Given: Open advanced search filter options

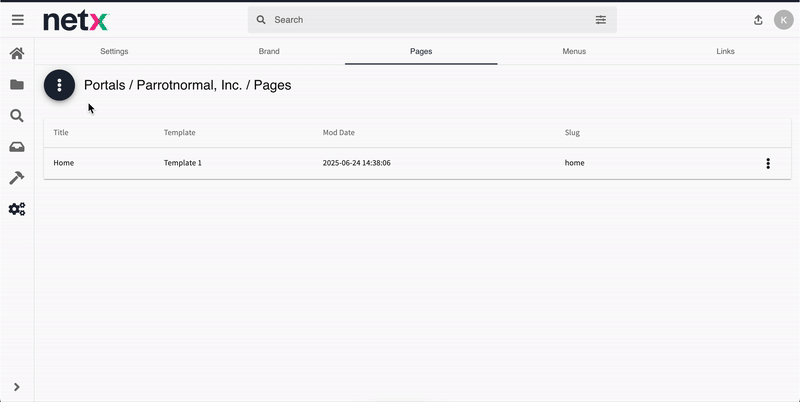Looking at the screenshot, I should coord(601,20).
